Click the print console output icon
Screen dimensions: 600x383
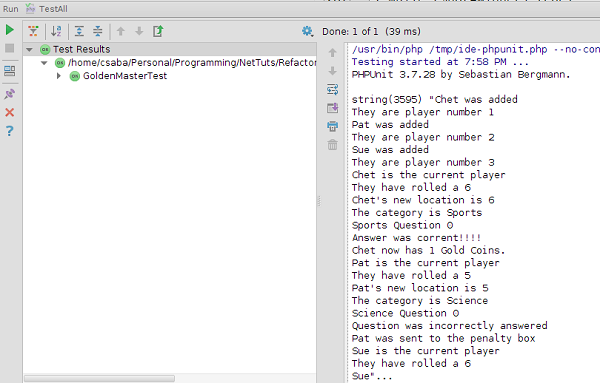click(333, 126)
